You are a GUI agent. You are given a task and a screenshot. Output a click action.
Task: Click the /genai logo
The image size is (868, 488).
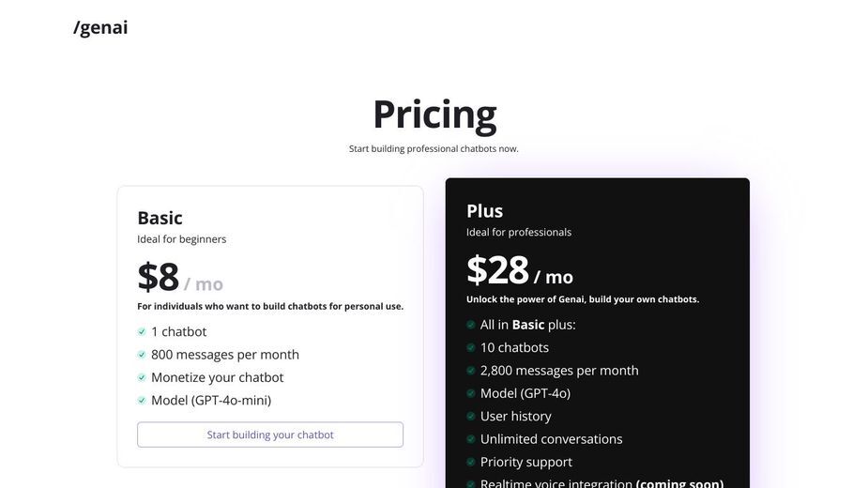(x=100, y=27)
